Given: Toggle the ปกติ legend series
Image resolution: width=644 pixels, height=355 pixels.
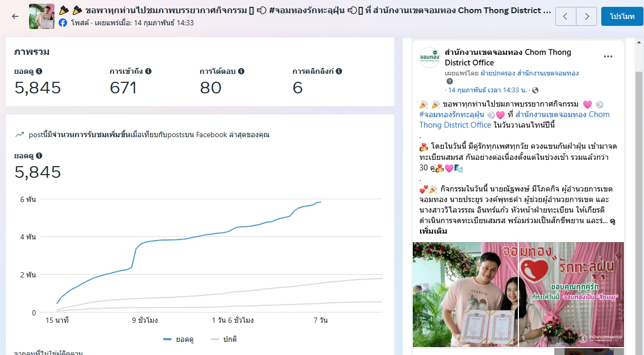Looking at the screenshot, I should [x=223, y=340].
